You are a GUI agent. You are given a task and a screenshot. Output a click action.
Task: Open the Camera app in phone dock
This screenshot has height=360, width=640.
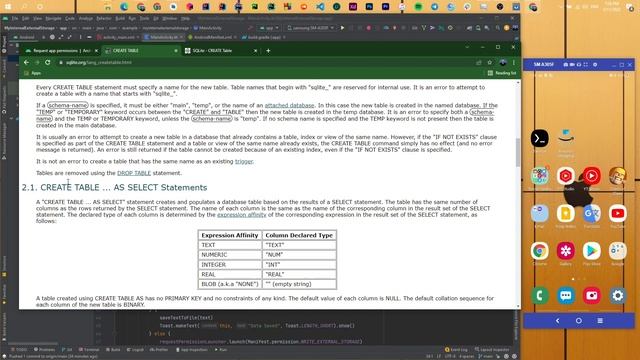[592, 296]
